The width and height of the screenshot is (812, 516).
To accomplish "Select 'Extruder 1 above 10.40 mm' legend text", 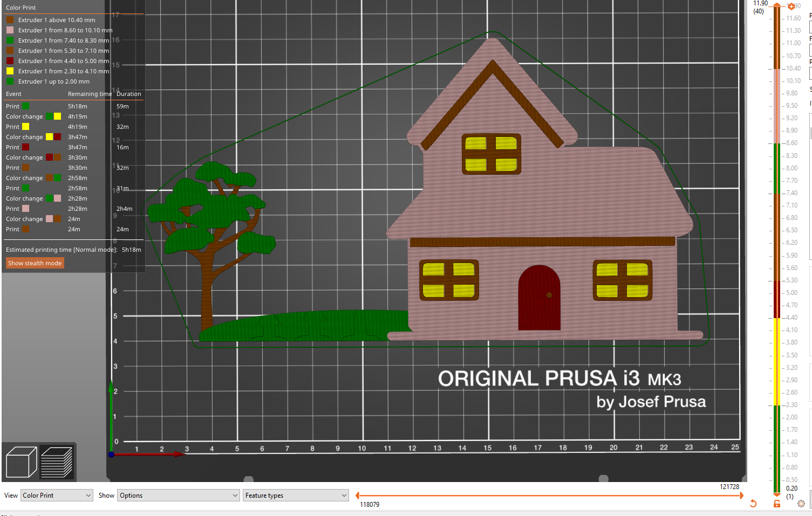I will (57, 20).
